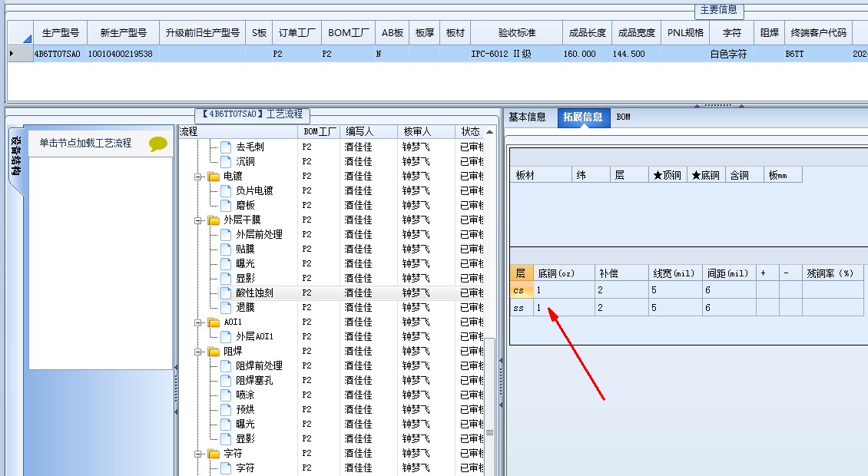Collapse the 字符 tree node

click(x=198, y=455)
